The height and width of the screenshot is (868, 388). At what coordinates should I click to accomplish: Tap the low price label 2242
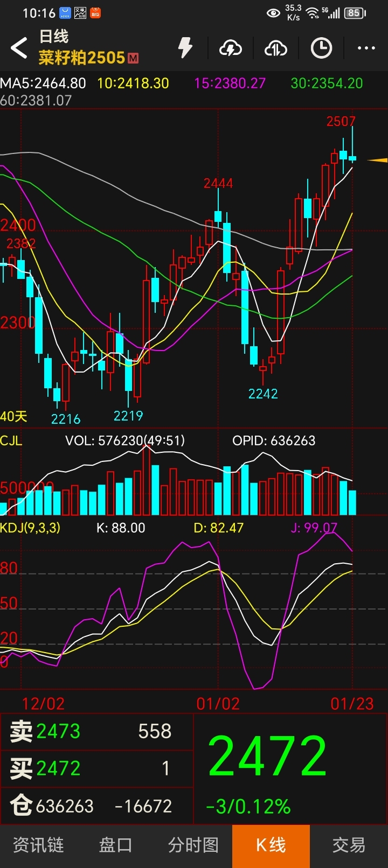point(263,394)
